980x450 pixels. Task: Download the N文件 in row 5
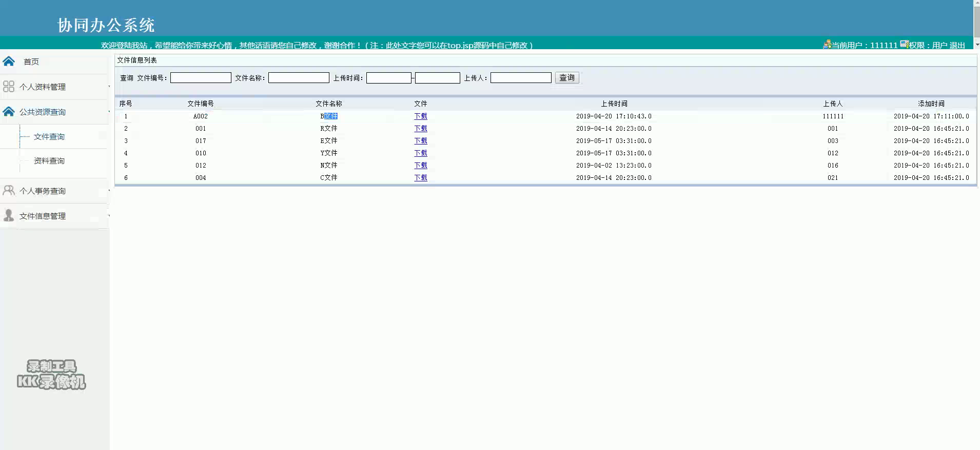421,166
